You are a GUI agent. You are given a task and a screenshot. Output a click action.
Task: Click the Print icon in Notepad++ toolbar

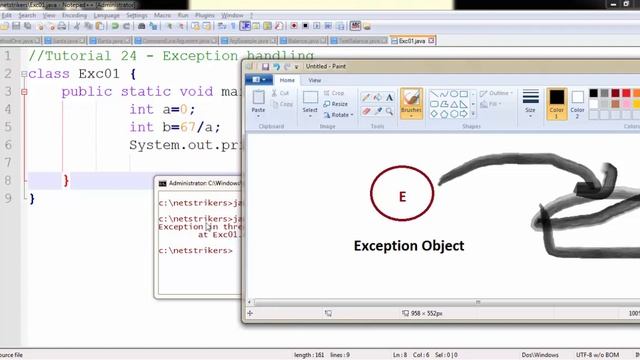(62, 26)
